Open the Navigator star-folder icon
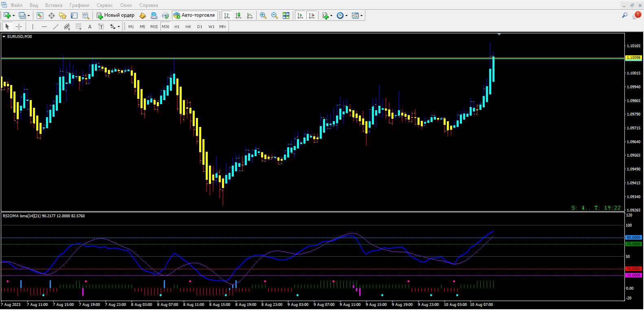Screen dimensions: 644x310 click(x=63, y=15)
